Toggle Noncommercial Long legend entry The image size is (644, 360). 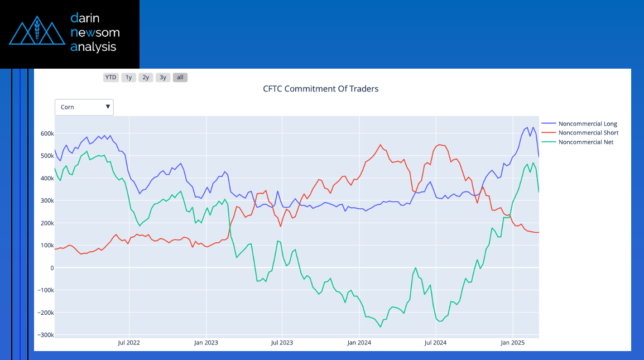pos(588,124)
